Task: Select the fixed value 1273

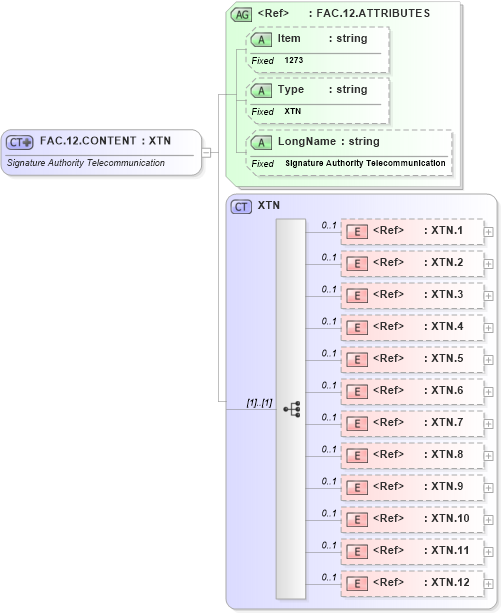Action: [x=294, y=60]
